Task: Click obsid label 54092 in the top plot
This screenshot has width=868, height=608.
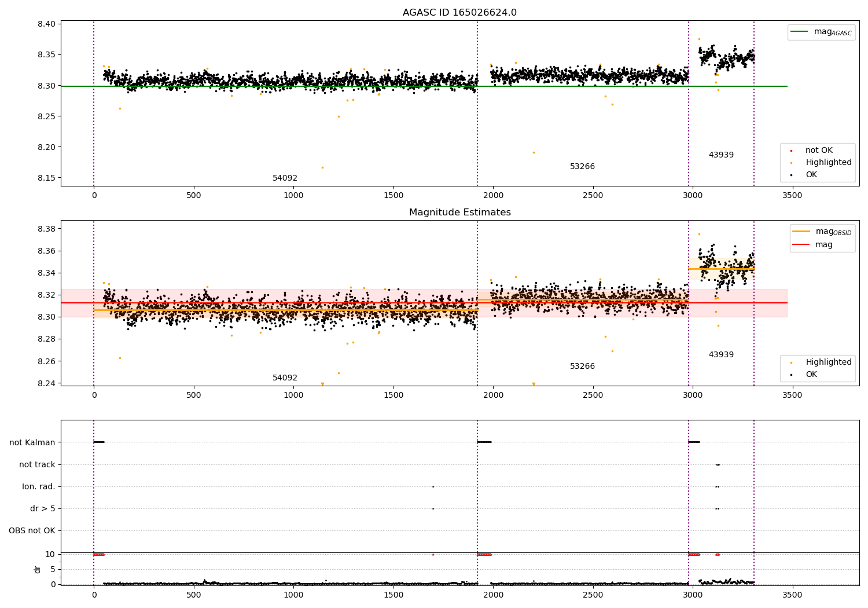Action: (285, 178)
